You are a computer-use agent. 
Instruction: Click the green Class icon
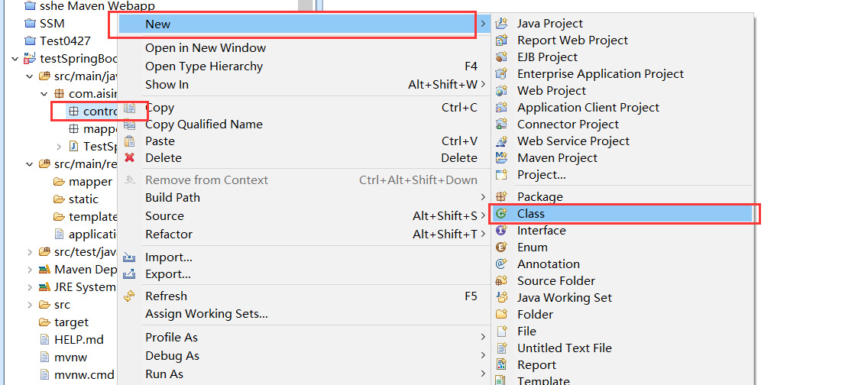[x=501, y=214]
